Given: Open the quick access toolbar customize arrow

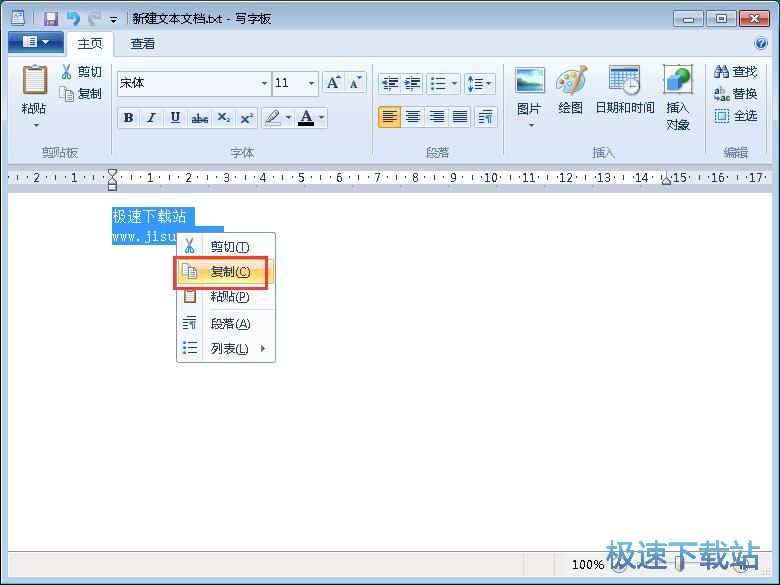Looking at the screenshot, I should tap(114, 20).
